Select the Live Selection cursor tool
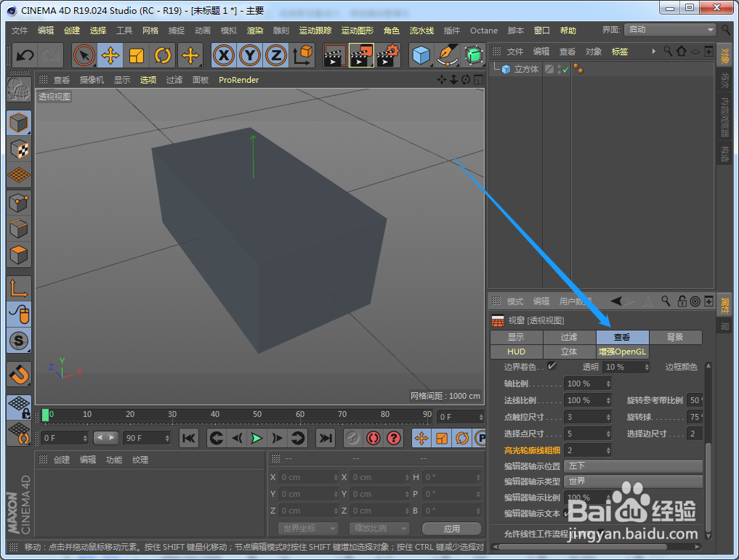Screen dimensions: 739x560 [84, 56]
